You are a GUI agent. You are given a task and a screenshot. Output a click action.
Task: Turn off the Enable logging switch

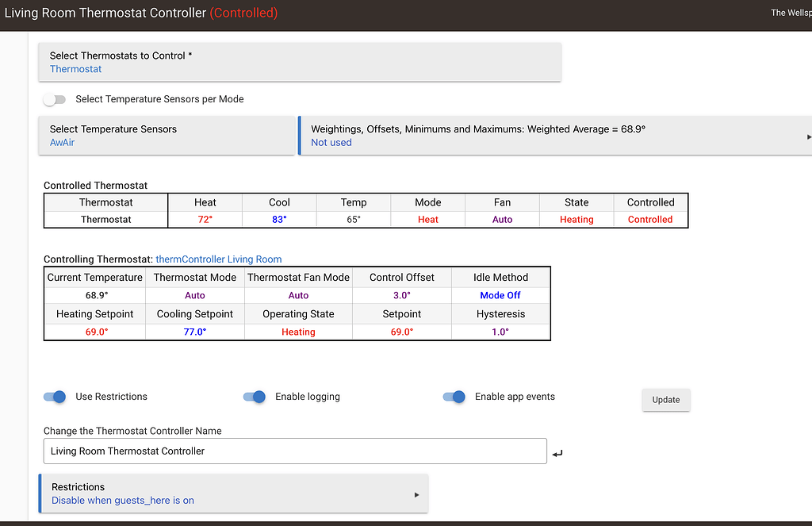255,397
